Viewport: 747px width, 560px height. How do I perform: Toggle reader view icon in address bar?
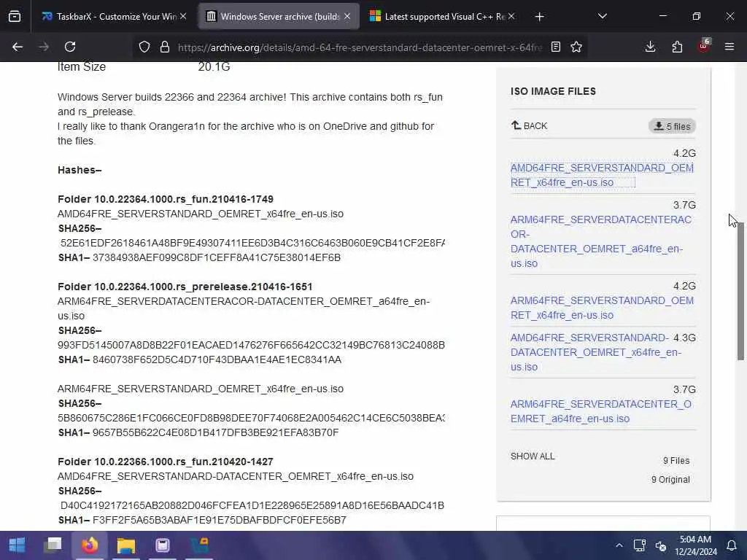pyautogui.click(x=555, y=47)
